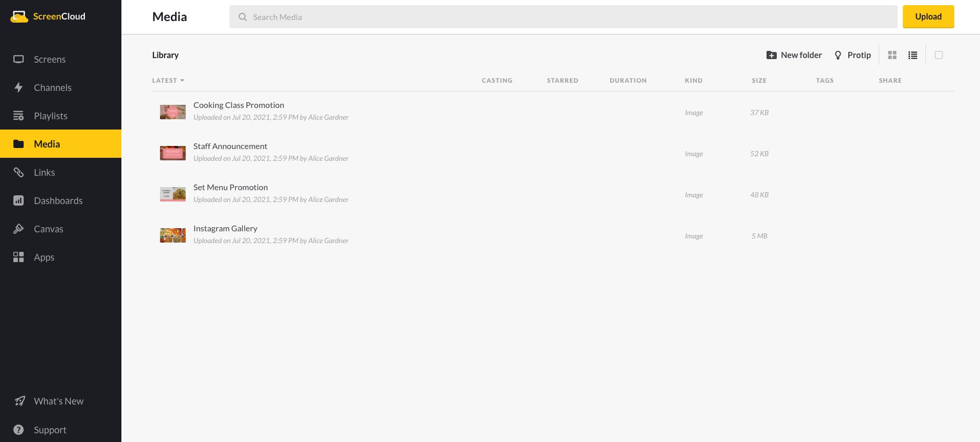
Task: Click the Channels lightning bolt icon
Action: pyautogui.click(x=19, y=87)
